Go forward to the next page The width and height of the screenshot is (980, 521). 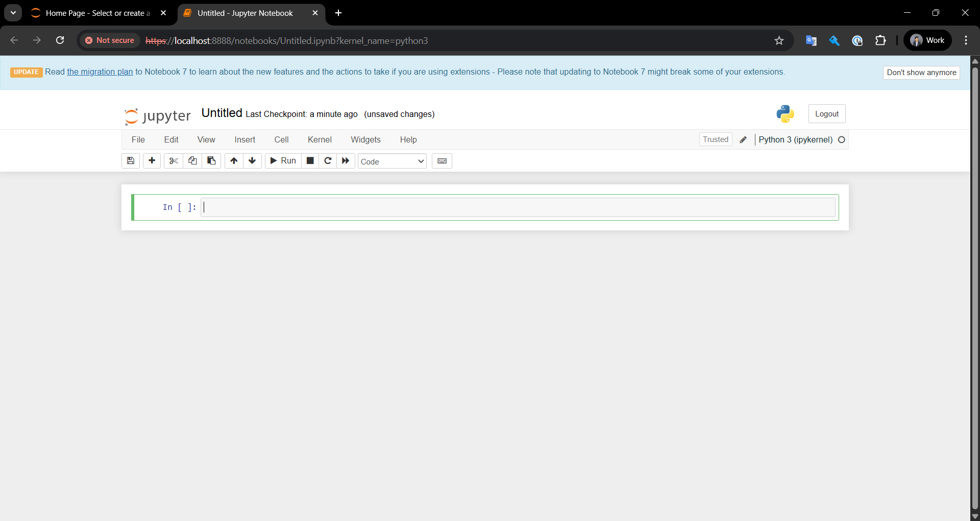point(37,40)
